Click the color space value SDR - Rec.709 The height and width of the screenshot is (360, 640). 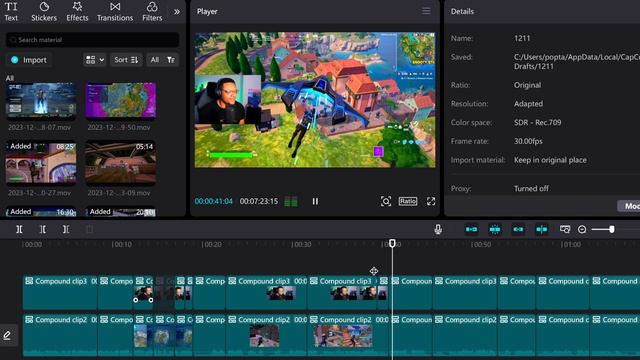click(x=538, y=122)
